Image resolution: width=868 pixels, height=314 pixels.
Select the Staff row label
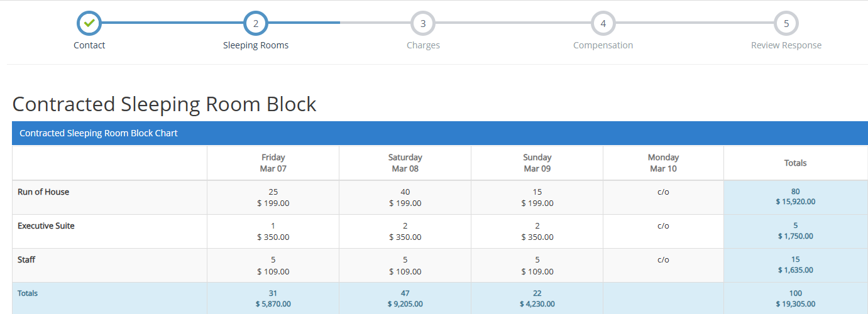[x=26, y=260]
